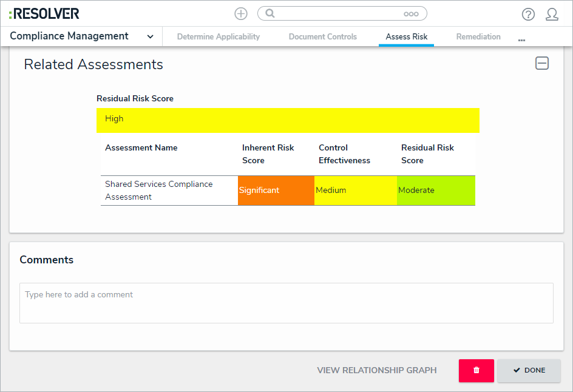Open the help question mark icon

point(528,14)
